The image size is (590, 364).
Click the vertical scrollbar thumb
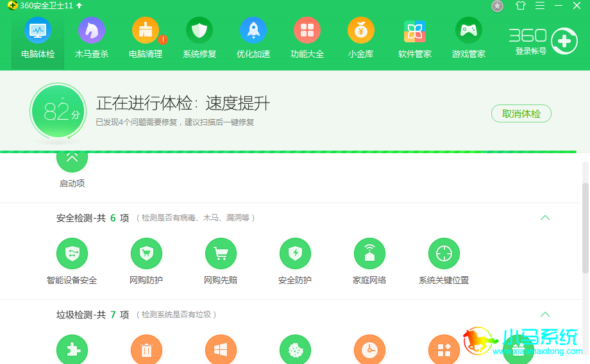(x=585, y=227)
